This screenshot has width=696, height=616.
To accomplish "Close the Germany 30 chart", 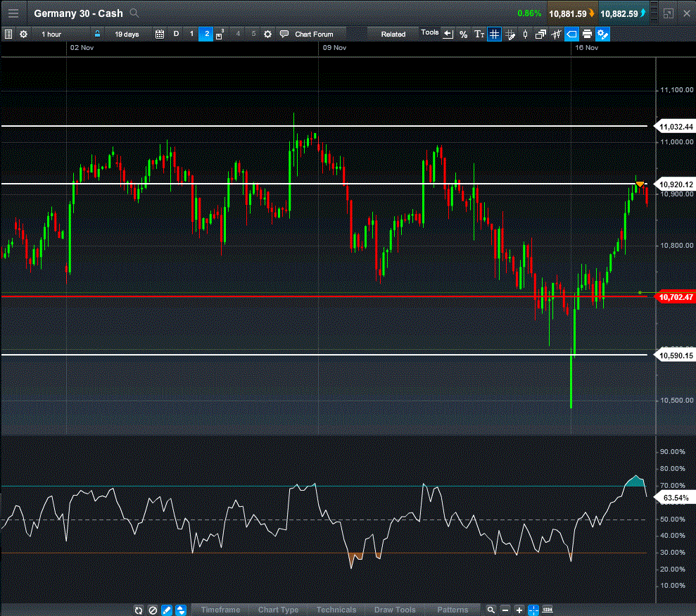I will (686, 13).
